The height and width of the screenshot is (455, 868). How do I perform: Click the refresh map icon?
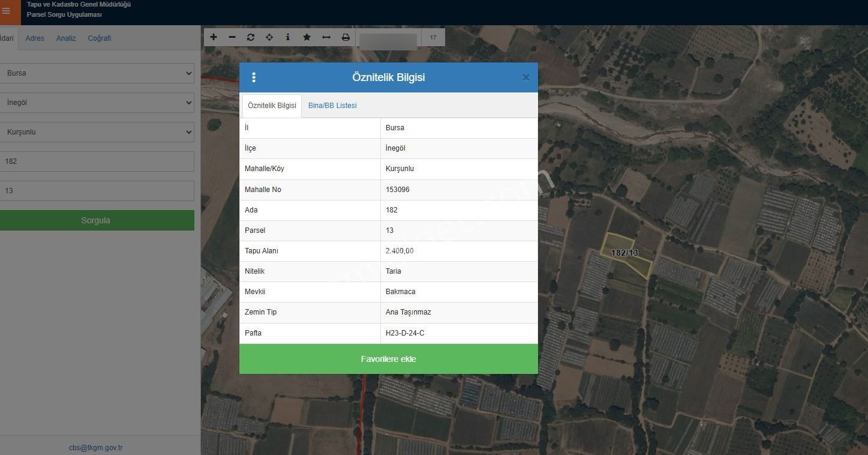251,37
